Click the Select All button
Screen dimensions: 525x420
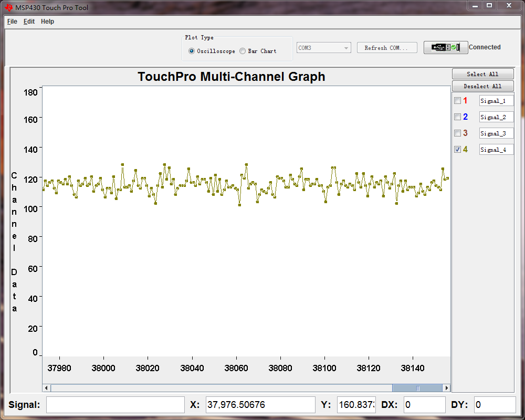pyautogui.click(x=482, y=74)
